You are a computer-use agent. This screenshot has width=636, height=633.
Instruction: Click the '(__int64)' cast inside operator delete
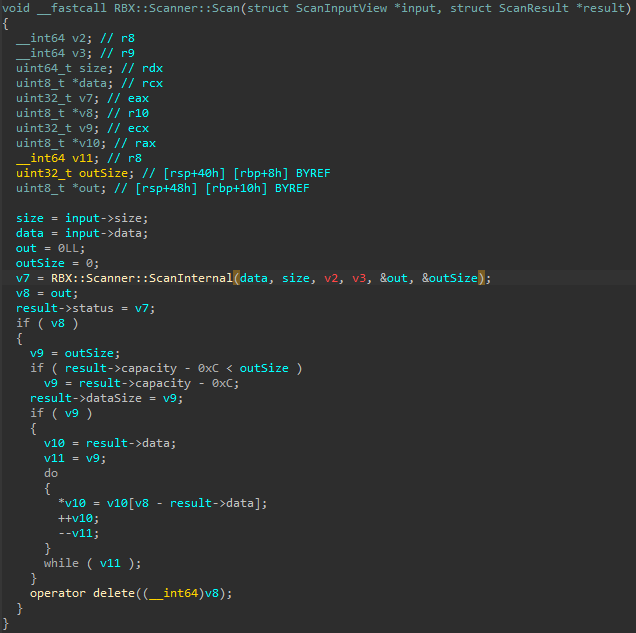[173, 593]
